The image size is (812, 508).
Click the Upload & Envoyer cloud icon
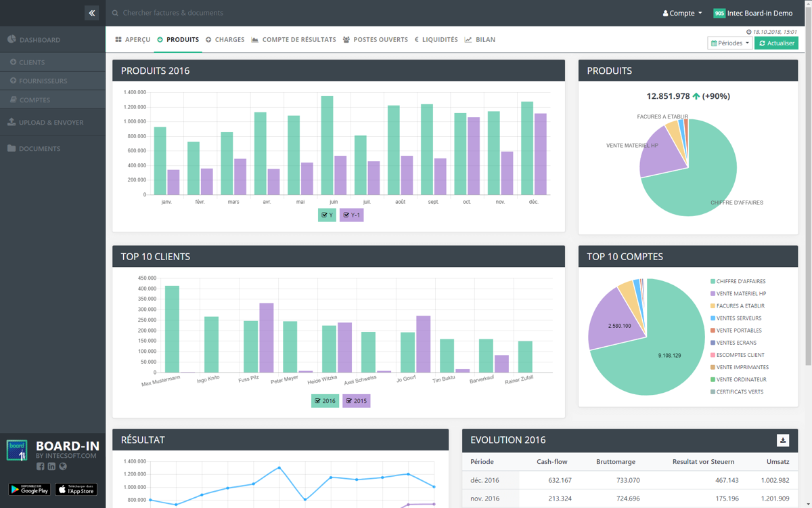[12, 123]
